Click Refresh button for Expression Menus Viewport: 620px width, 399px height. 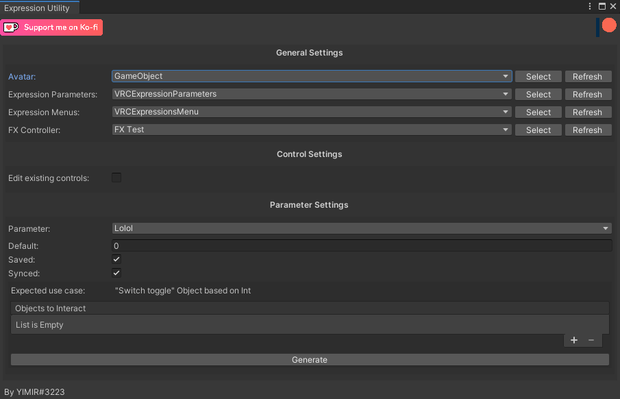pos(588,112)
